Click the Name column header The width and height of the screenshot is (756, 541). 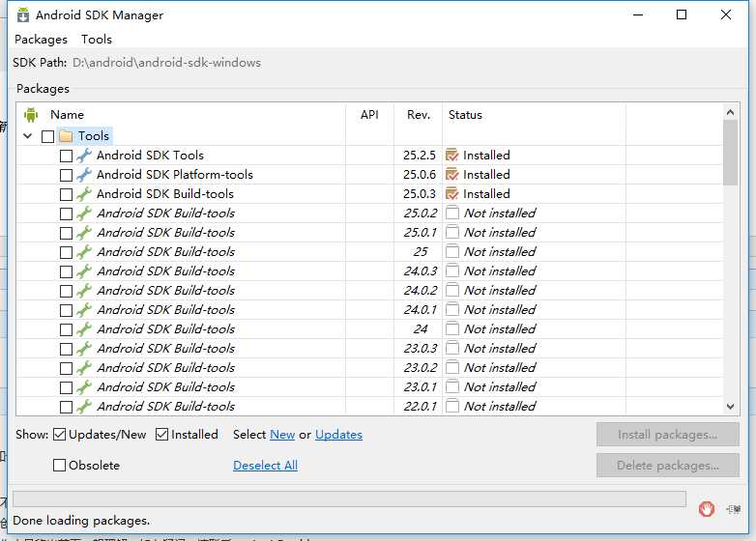click(67, 115)
